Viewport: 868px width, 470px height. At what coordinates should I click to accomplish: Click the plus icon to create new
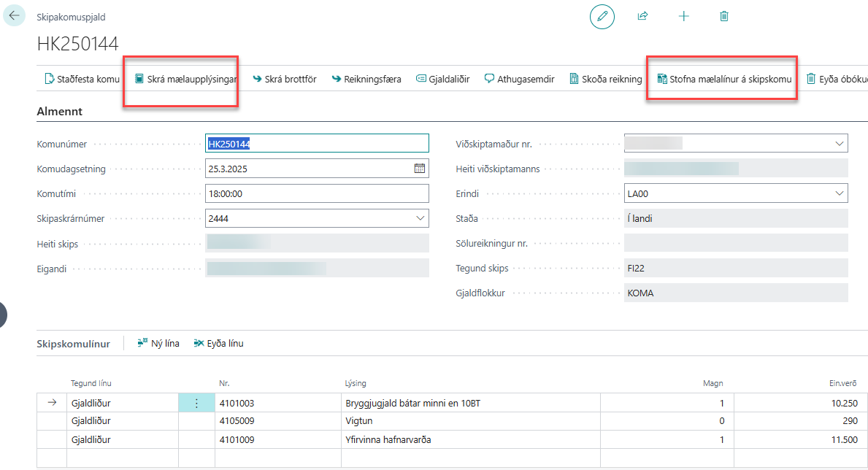[x=683, y=16]
